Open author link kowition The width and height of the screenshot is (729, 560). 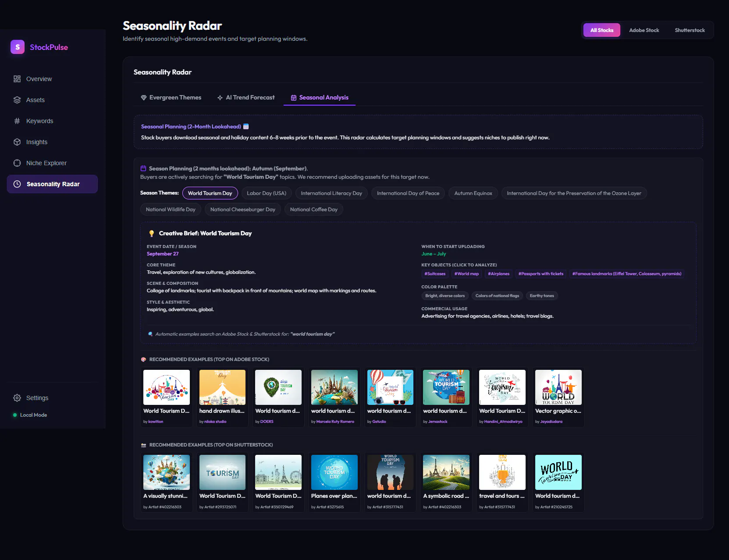(156, 422)
